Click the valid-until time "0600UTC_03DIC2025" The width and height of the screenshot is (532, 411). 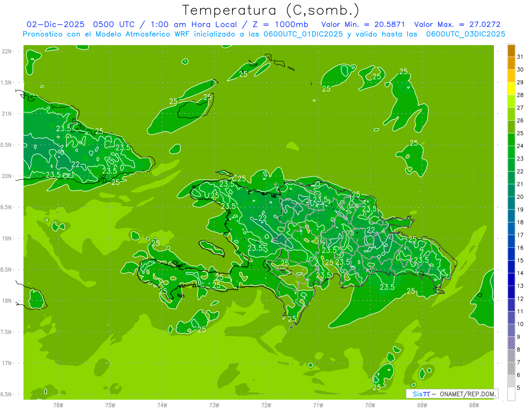click(x=465, y=34)
